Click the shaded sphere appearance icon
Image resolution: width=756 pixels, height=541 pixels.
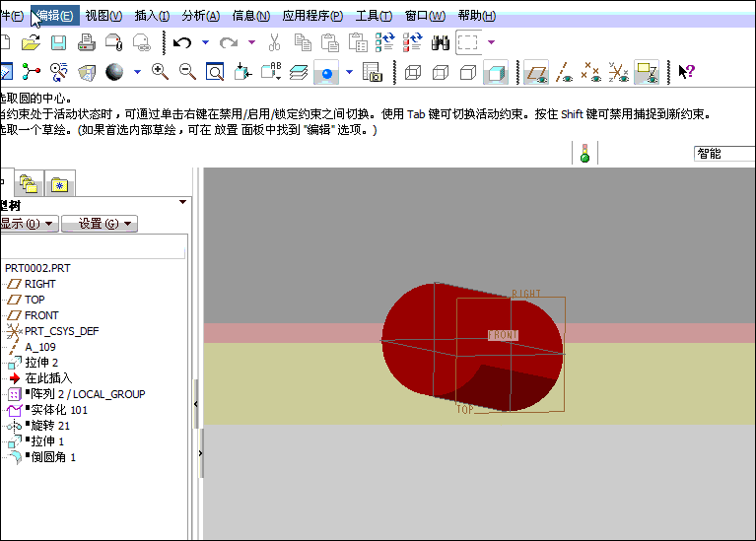tap(114, 72)
